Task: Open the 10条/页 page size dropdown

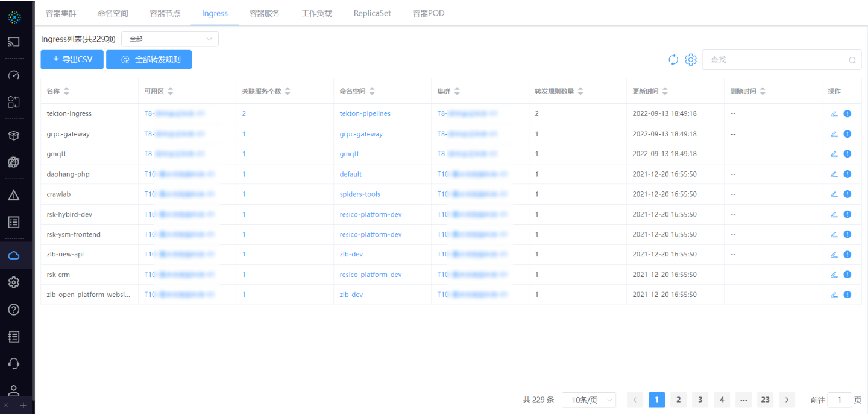Action: tap(588, 400)
